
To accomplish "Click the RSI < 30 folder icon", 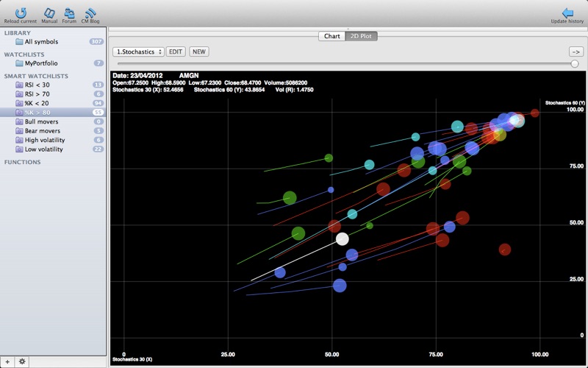I will click(x=19, y=85).
